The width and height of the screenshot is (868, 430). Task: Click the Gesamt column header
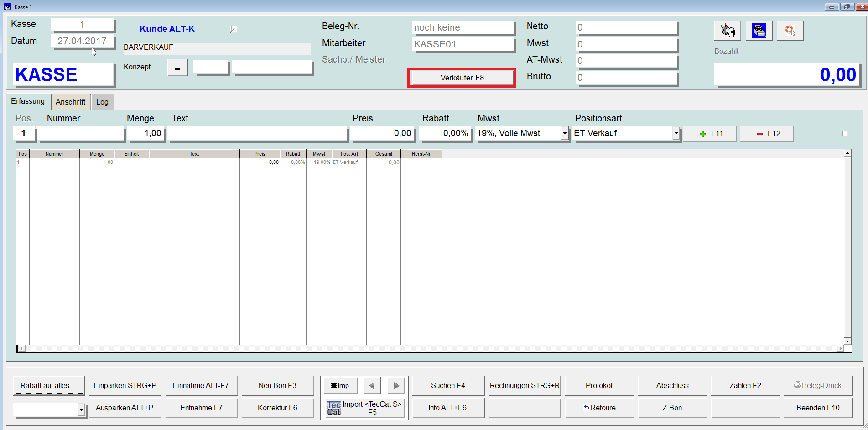[384, 154]
